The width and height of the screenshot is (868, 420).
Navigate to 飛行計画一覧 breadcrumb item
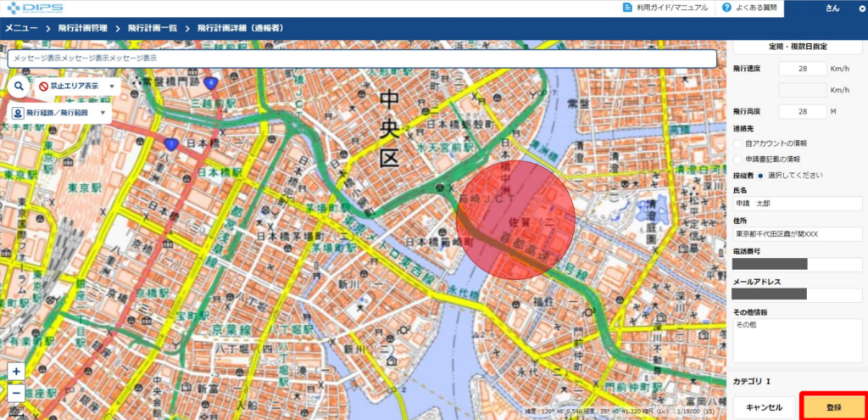point(152,28)
